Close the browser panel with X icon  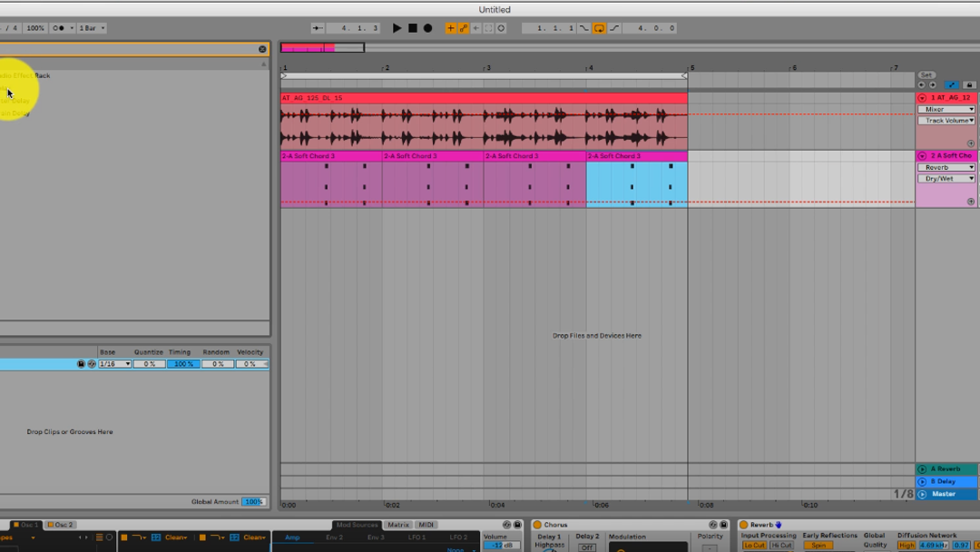pyautogui.click(x=262, y=49)
